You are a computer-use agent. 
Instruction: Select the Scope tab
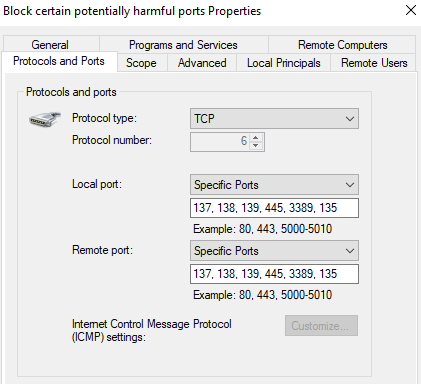(141, 63)
